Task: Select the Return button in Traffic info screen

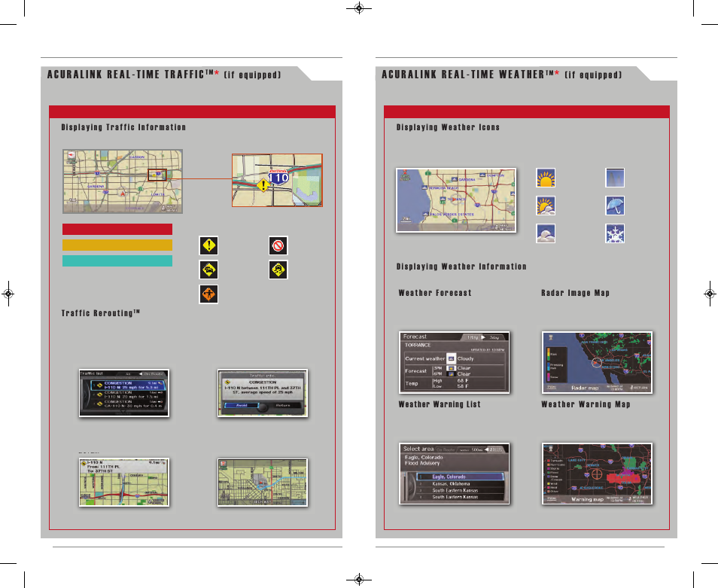Action: coord(283,405)
